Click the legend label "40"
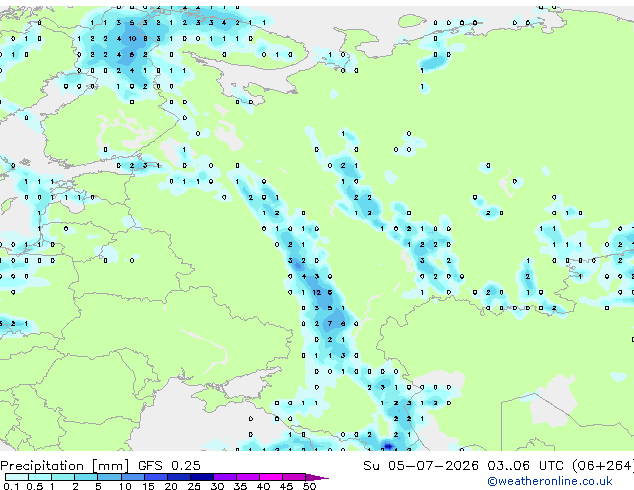The width and height of the screenshot is (634, 490). coord(263,486)
